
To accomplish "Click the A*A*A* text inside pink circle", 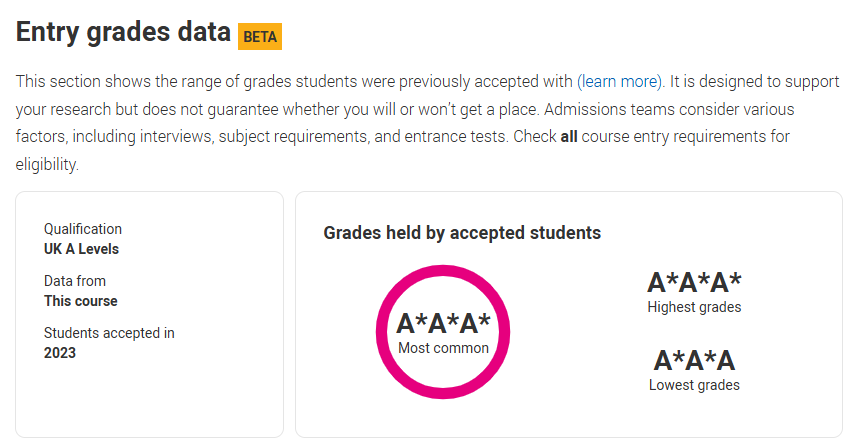I will click(443, 323).
